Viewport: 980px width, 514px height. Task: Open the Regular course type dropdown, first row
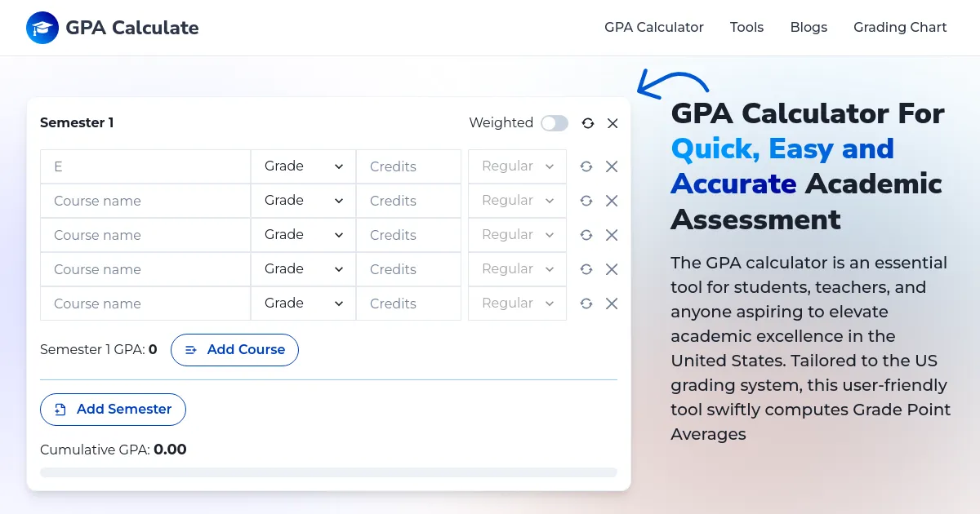[x=517, y=166]
